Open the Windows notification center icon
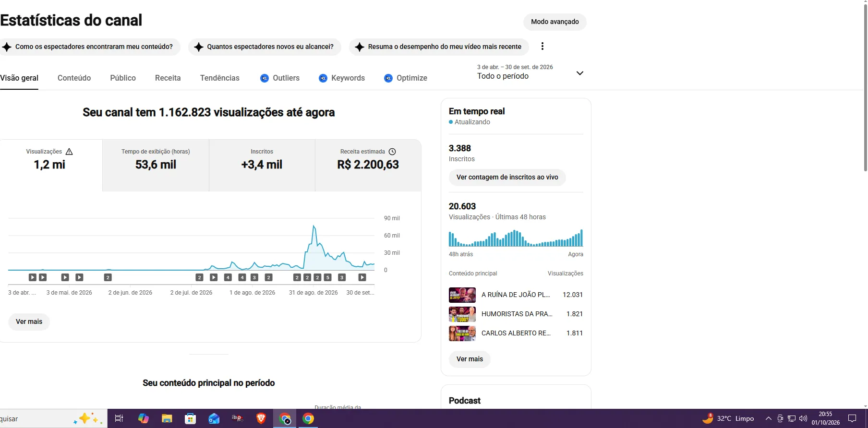Viewport: 868px width, 428px height. (852, 418)
